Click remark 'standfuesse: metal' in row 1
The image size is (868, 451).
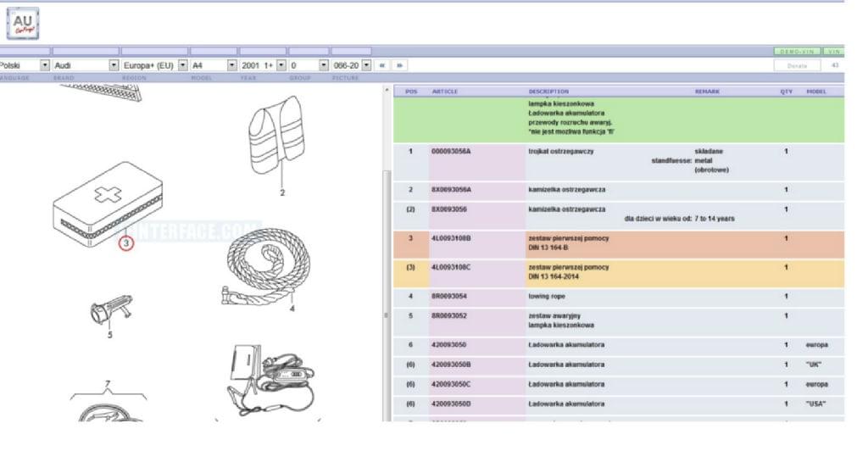(682, 160)
